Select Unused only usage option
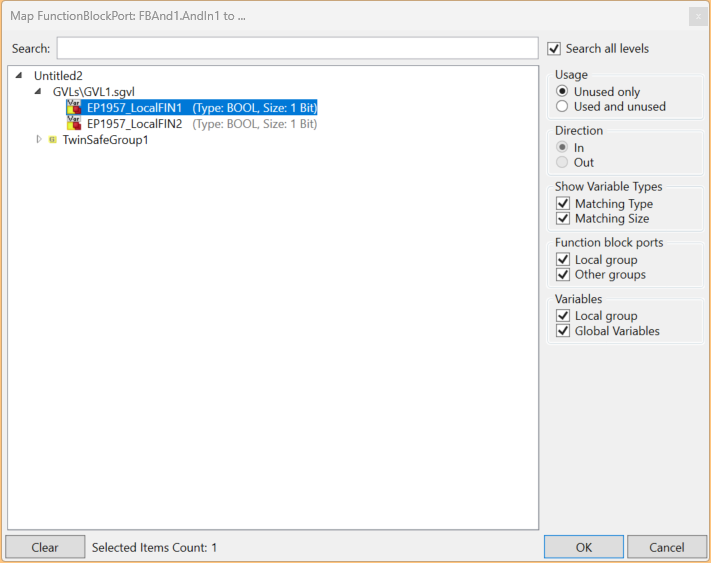The image size is (711, 563). 562,91
